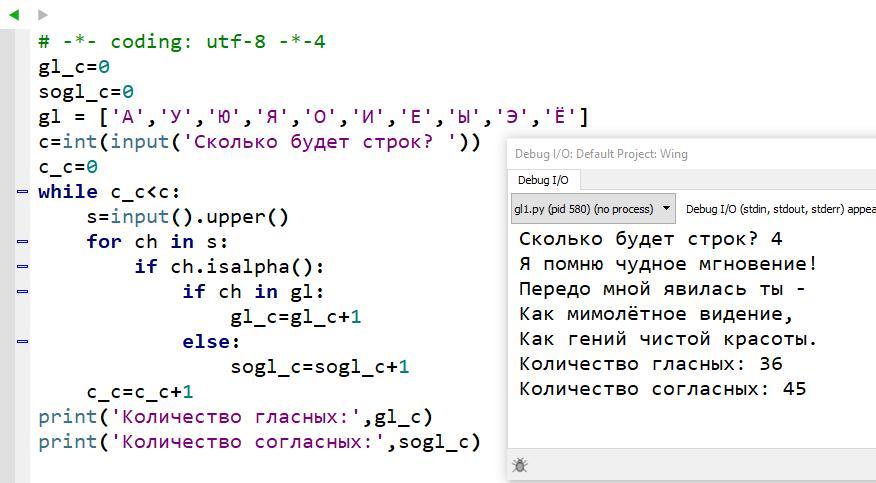Click the Debug I/O panel title bar

(692, 154)
